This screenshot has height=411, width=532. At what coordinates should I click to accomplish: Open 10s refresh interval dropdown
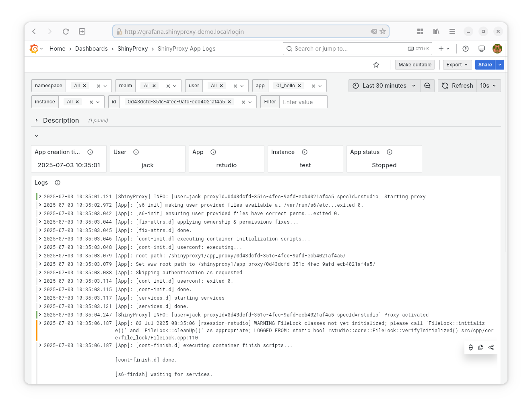tap(489, 86)
